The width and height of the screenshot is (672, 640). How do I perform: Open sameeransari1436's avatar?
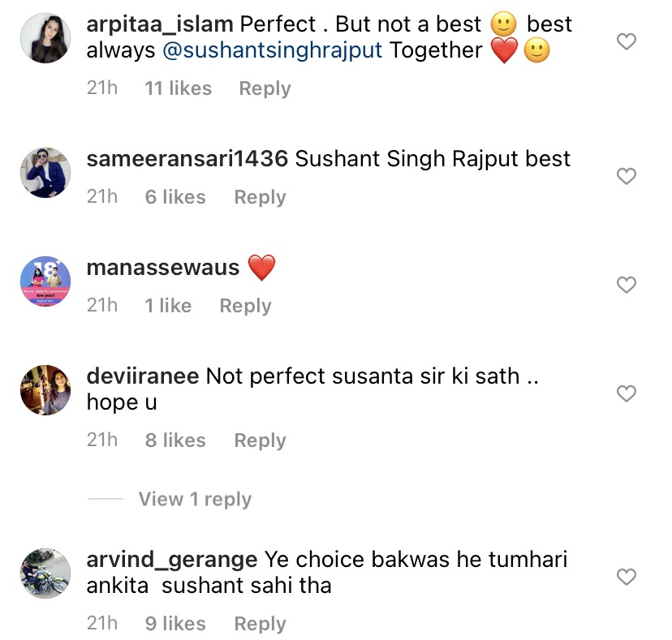coord(43,171)
